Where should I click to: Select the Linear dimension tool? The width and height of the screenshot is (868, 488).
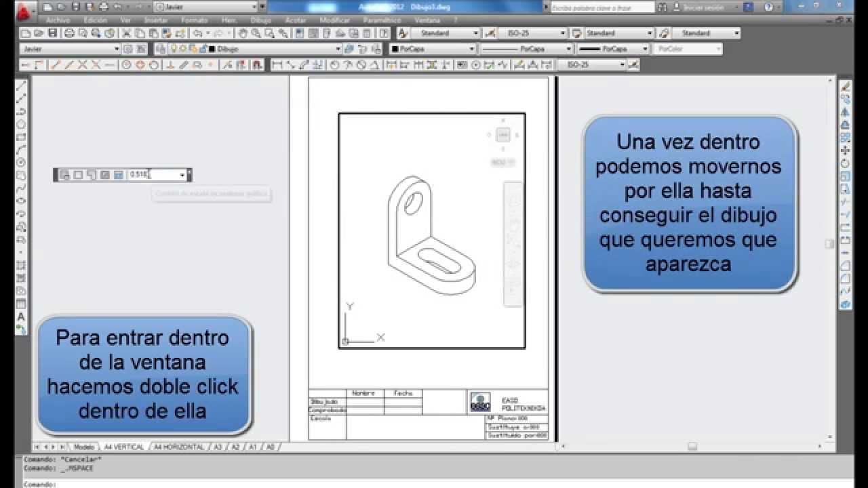(x=277, y=65)
